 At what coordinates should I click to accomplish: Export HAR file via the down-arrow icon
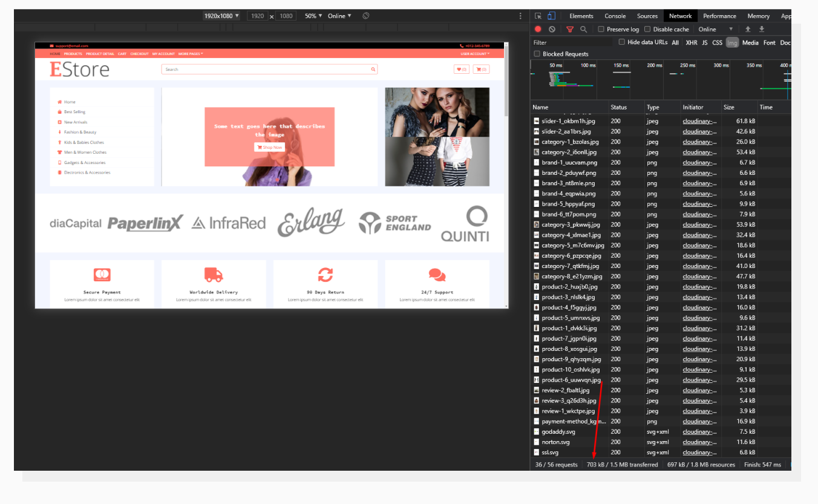(x=762, y=29)
